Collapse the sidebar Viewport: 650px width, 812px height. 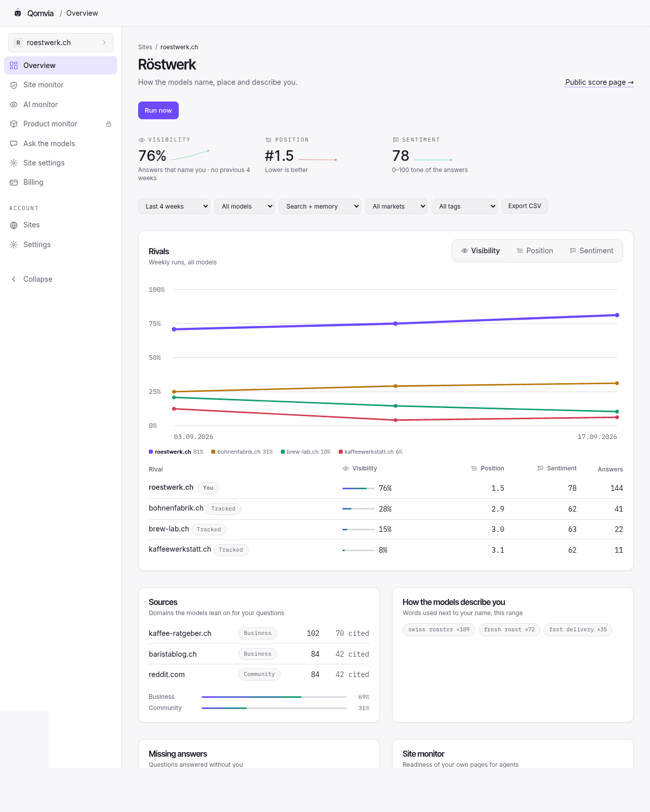point(61,279)
